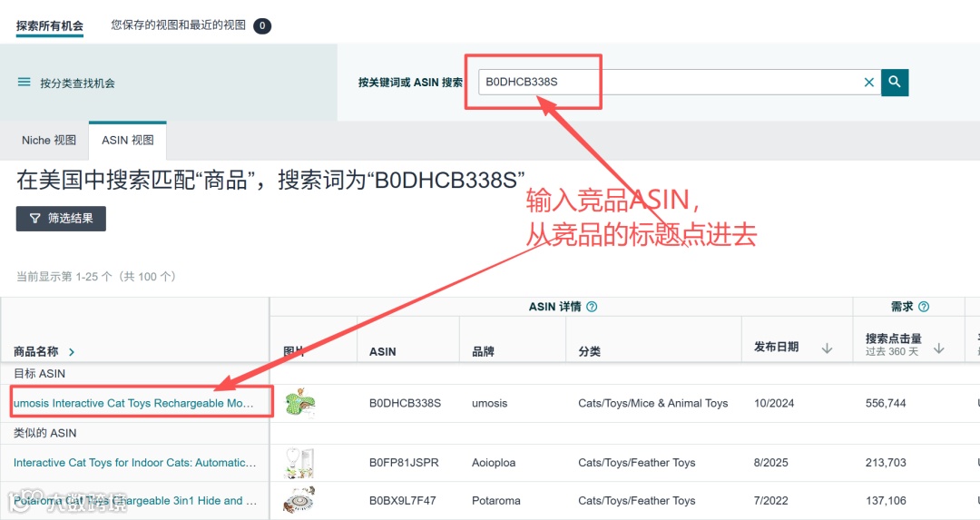
Task: Click release date 10/2024
Action: click(x=774, y=403)
